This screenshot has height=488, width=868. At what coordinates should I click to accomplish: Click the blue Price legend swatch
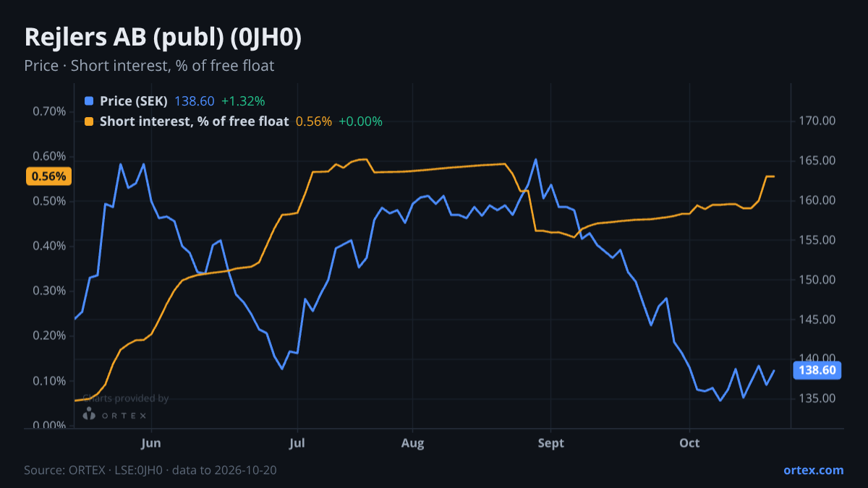89,101
